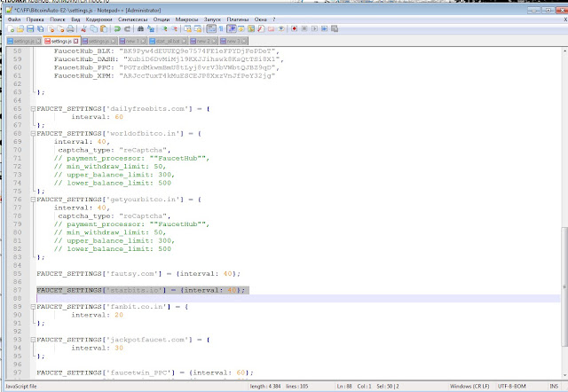The height and width of the screenshot is (392, 568).
Task: Cut selection with the scissors icon
Action: tap(83, 28)
